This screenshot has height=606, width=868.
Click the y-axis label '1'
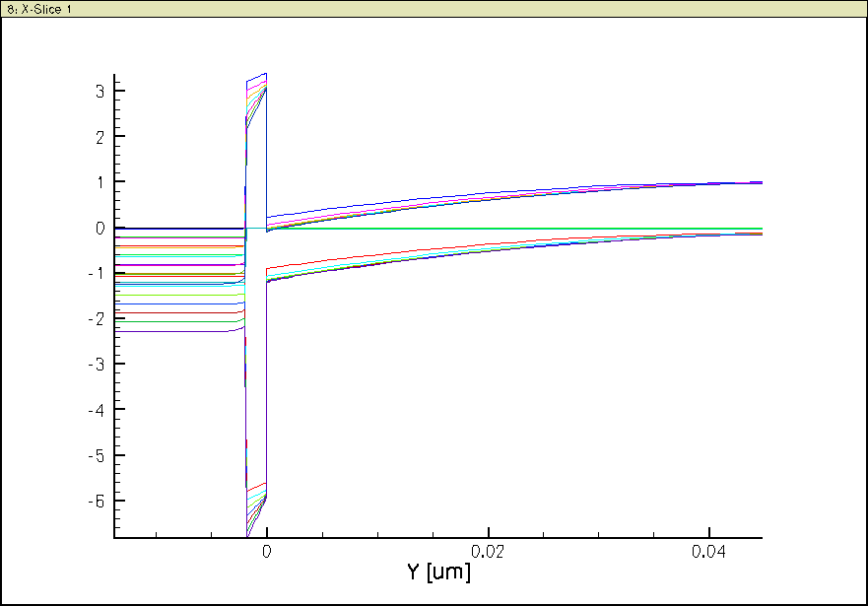[100, 182]
